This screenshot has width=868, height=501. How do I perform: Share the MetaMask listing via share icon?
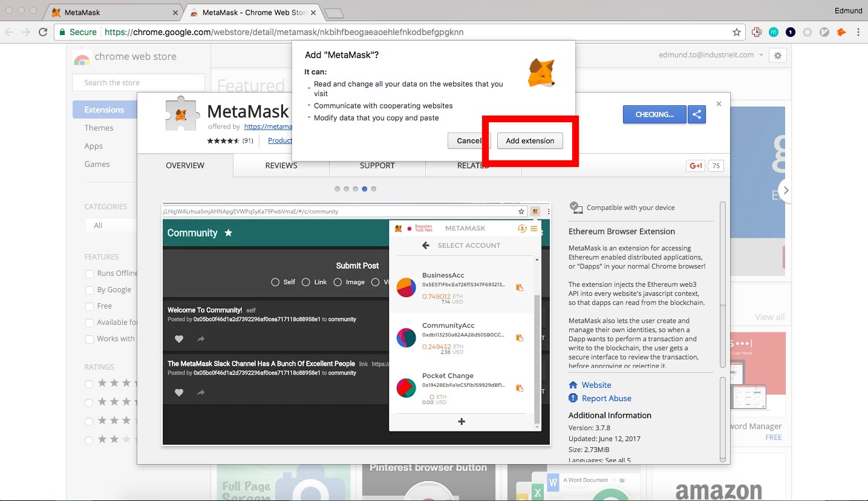(x=697, y=114)
